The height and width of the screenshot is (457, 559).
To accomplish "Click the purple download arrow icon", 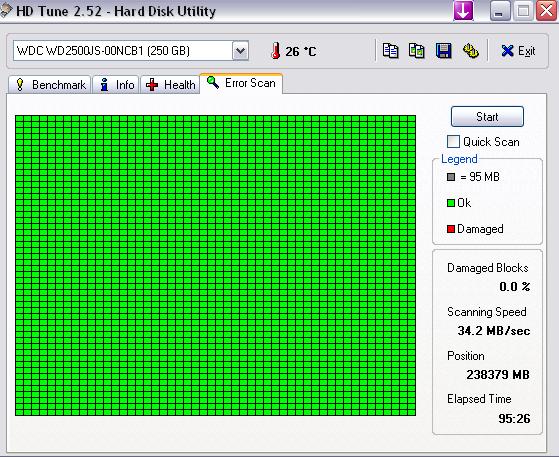I will coord(463,11).
